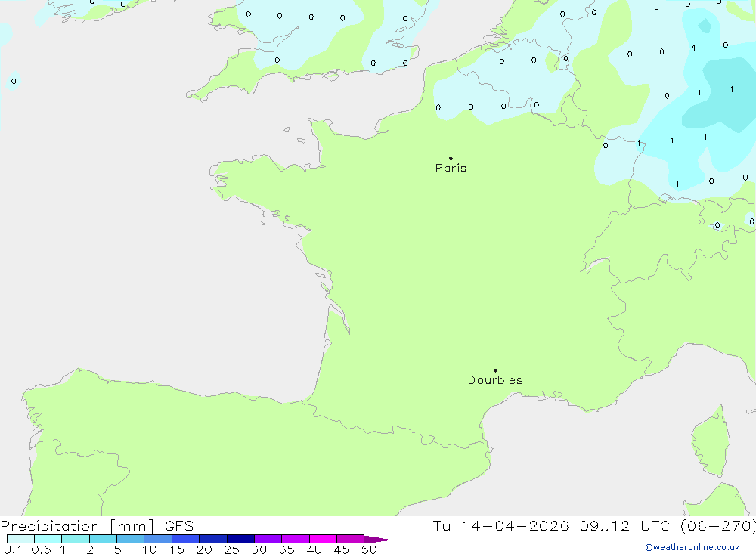756x554 pixels.
Task: Click the Paris city marker dot
Action: (x=451, y=158)
